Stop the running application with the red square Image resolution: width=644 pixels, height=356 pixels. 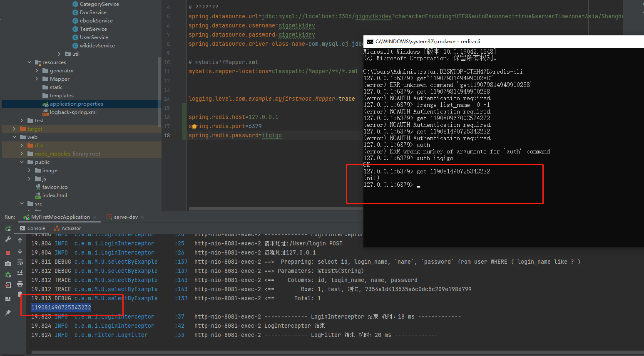point(8,252)
